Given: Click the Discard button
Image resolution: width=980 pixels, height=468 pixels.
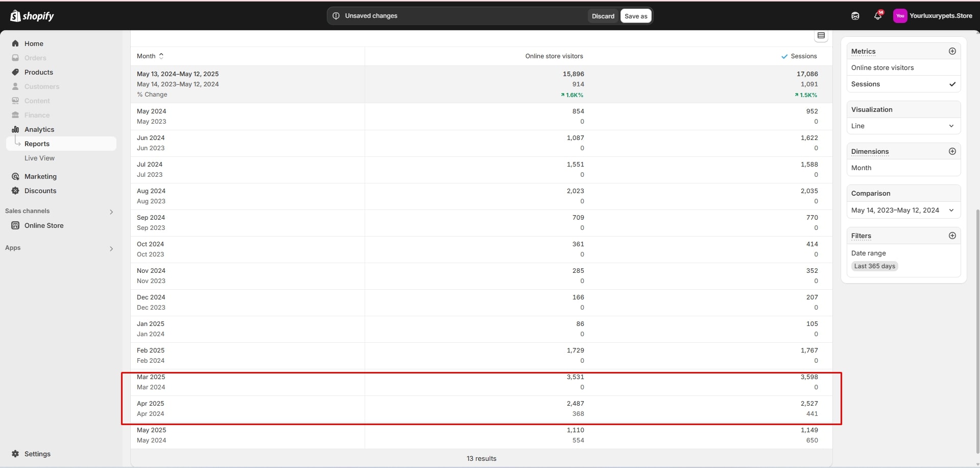Looking at the screenshot, I should (x=603, y=16).
